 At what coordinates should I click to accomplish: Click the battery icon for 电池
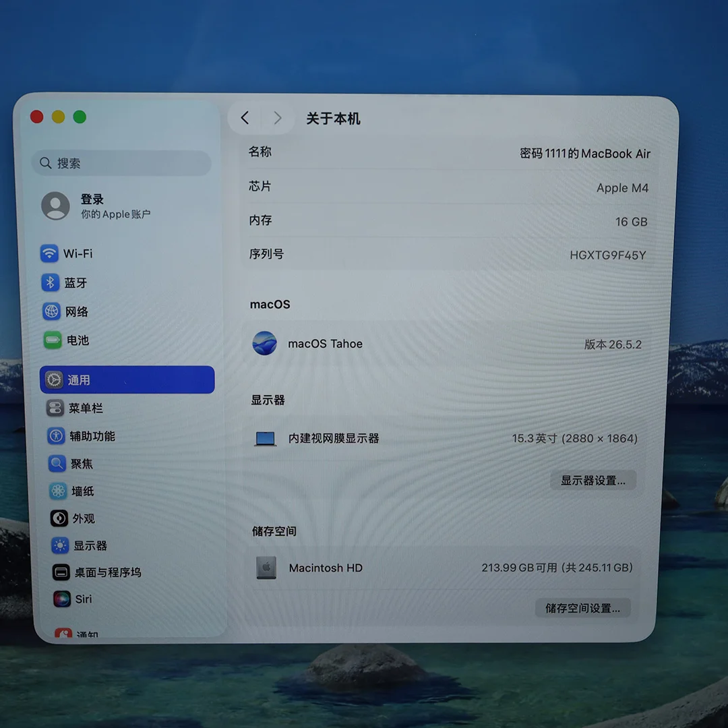pyautogui.click(x=53, y=340)
